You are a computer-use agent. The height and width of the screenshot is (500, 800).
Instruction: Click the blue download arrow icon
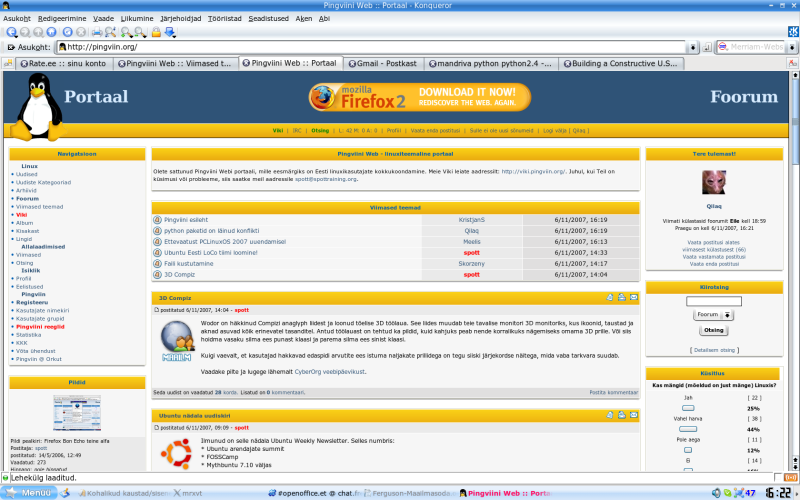pyautogui.click(x=170, y=32)
